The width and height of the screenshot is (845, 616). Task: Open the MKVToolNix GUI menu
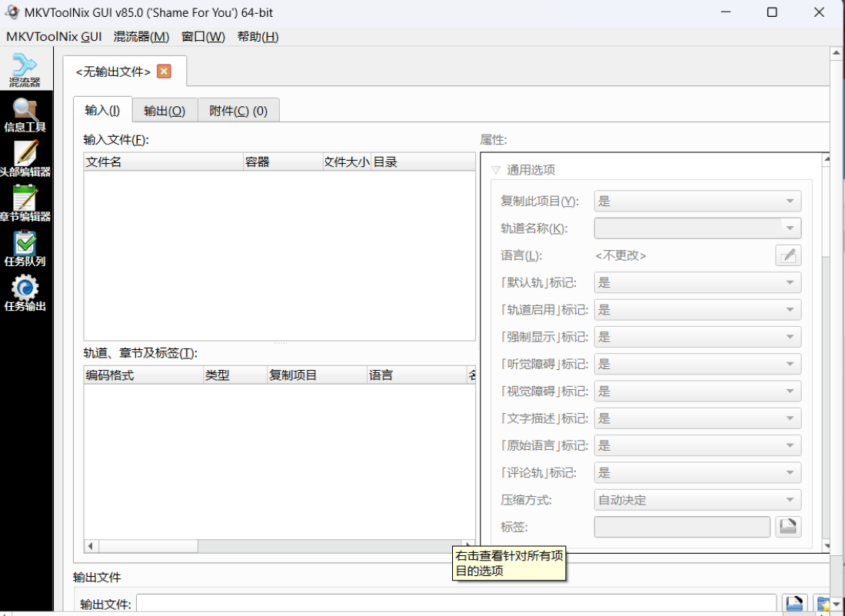[54, 37]
